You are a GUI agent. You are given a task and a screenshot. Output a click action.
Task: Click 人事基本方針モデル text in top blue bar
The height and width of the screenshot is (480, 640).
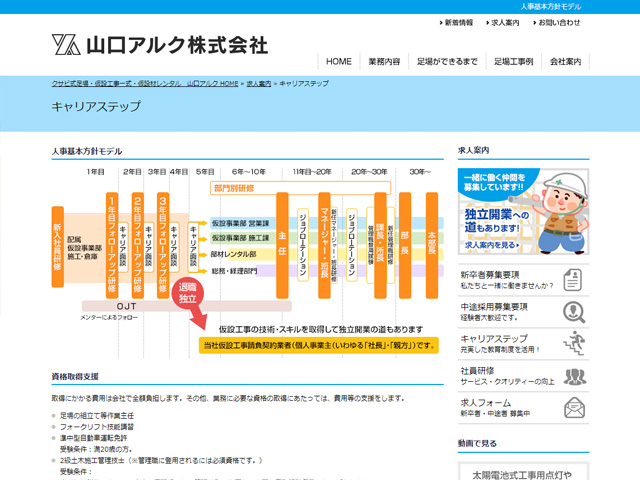(551, 7)
